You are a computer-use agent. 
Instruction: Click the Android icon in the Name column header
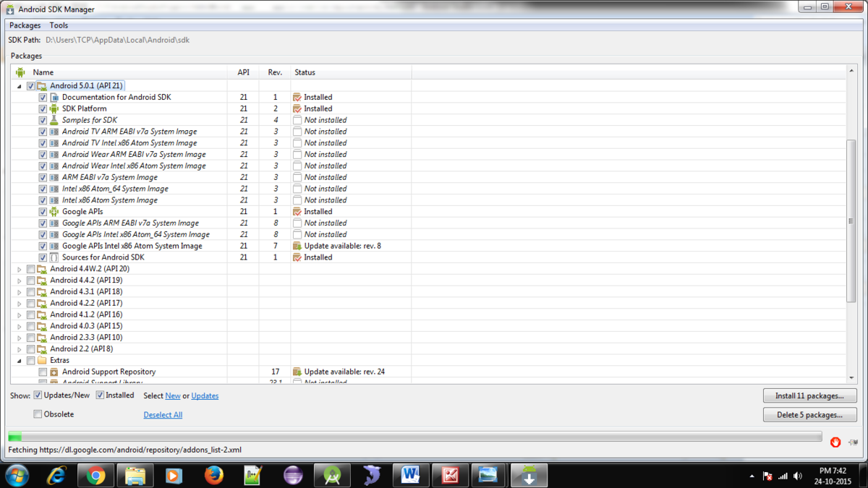[20, 72]
